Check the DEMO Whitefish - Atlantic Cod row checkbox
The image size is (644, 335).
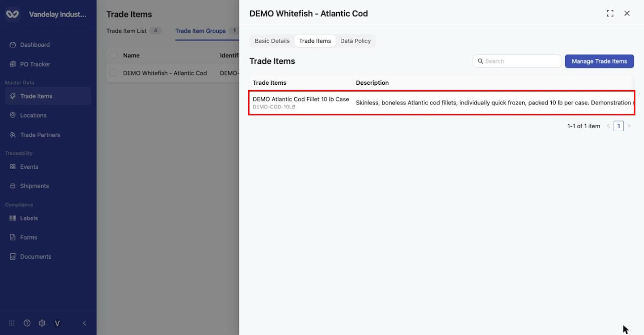coord(113,73)
